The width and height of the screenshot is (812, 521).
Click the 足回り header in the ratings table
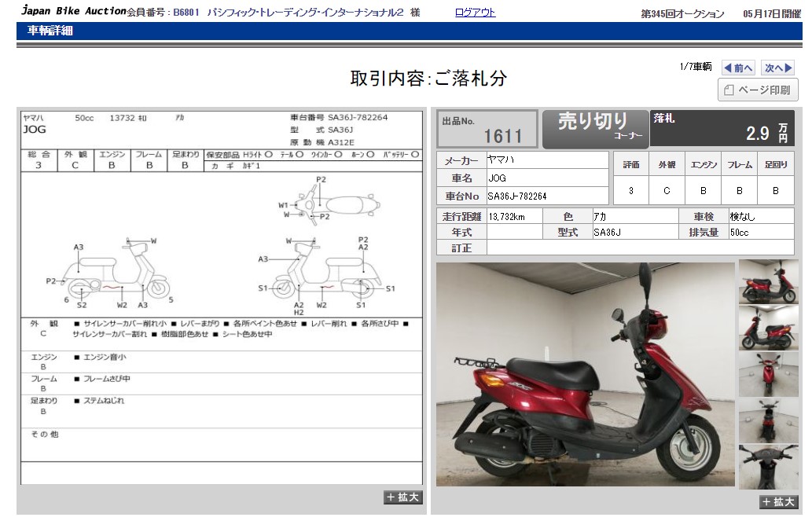point(776,165)
